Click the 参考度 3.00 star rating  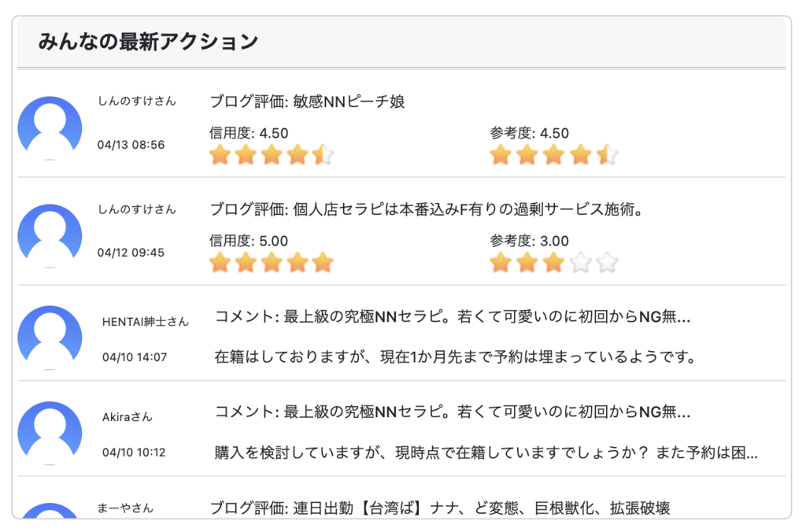(553, 263)
